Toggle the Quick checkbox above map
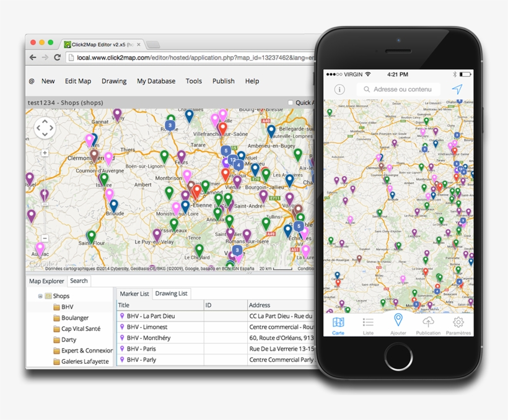Image resolution: width=508 pixels, height=420 pixels. [291, 103]
